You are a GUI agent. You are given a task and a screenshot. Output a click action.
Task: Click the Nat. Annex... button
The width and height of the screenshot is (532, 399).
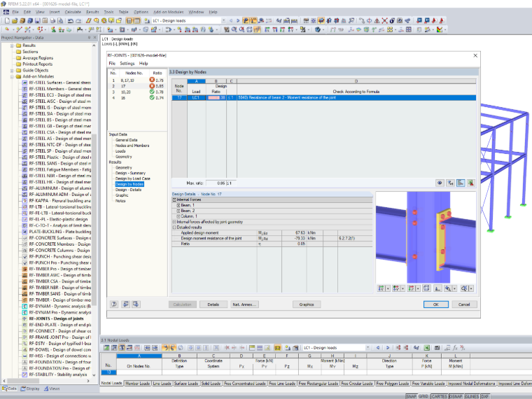[x=244, y=304]
